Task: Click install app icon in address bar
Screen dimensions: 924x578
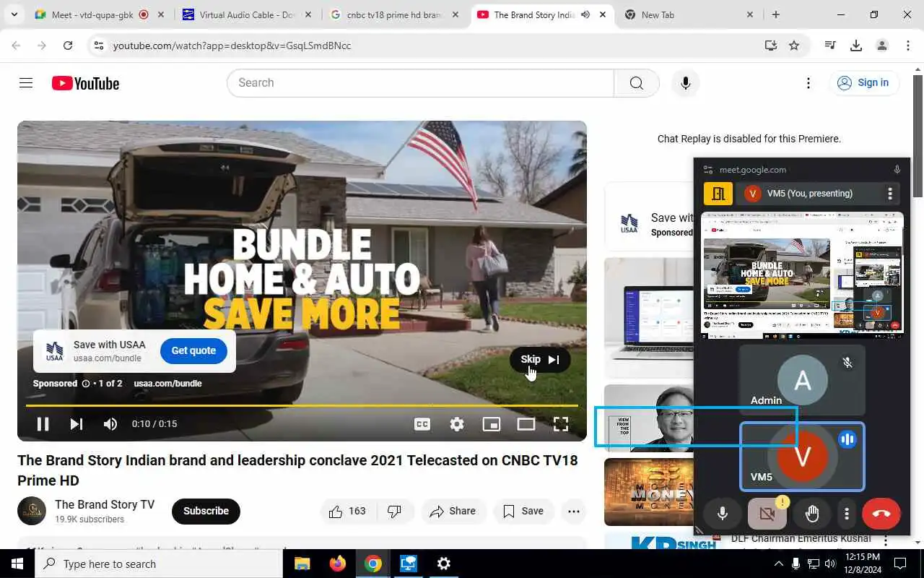Action: [771, 46]
